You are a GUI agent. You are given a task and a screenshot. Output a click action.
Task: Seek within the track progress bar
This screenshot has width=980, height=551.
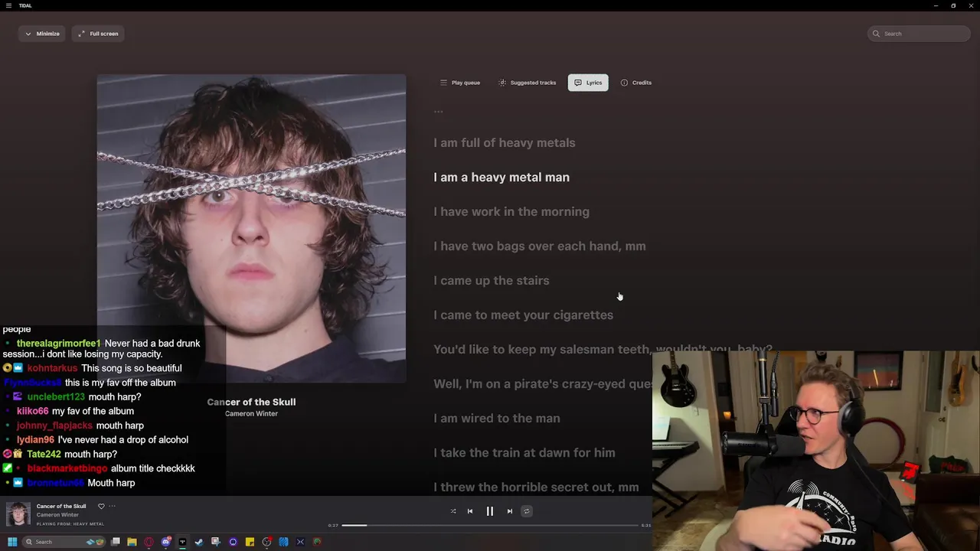(x=490, y=526)
